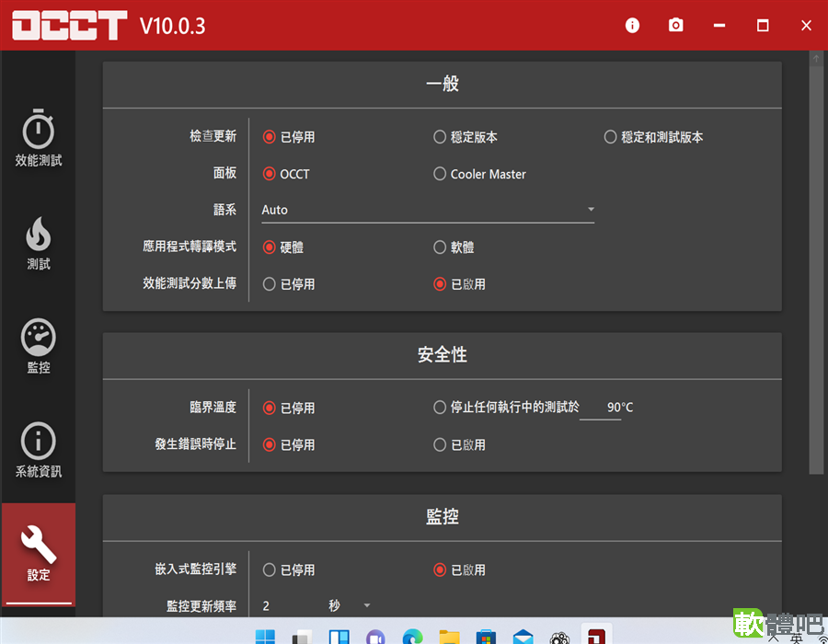Expand the 語系 Auto dropdown
This screenshot has height=644, width=828.
[428, 210]
